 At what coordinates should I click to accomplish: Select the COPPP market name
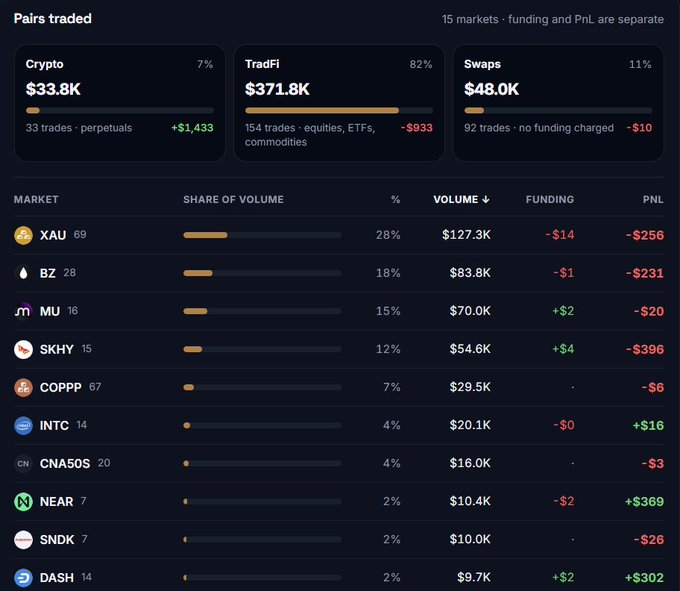coord(61,388)
